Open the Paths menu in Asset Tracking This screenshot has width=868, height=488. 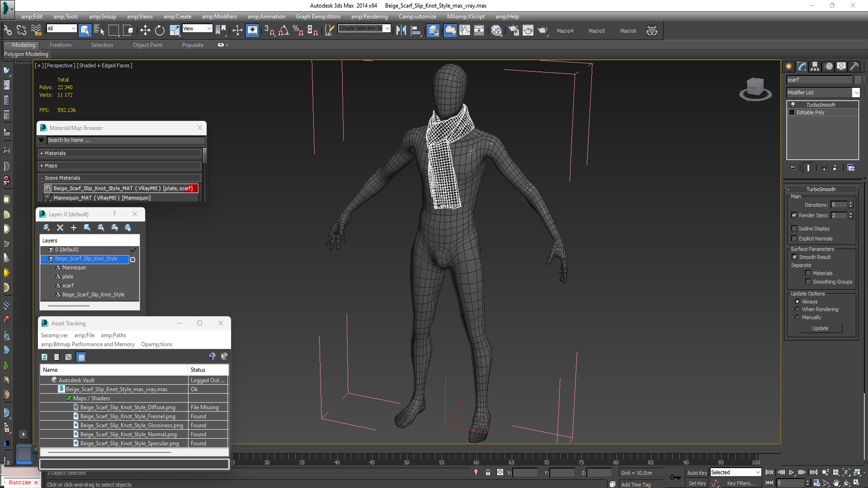click(x=113, y=335)
